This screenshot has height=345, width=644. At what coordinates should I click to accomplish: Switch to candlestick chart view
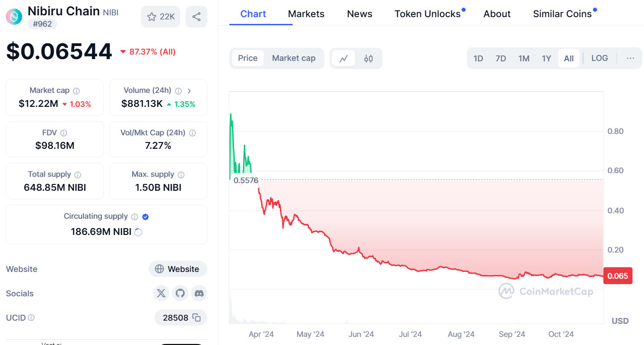[x=369, y=58]
